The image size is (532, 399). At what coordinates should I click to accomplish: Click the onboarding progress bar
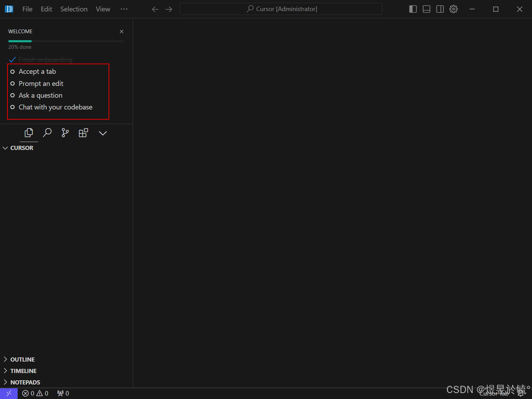pyautogui.click(x=66, y=41)
